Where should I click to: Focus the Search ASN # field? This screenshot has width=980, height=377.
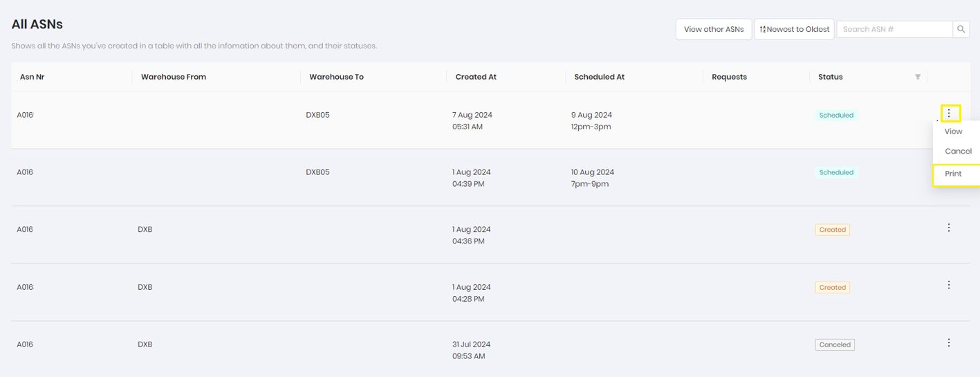coord(895,29)
